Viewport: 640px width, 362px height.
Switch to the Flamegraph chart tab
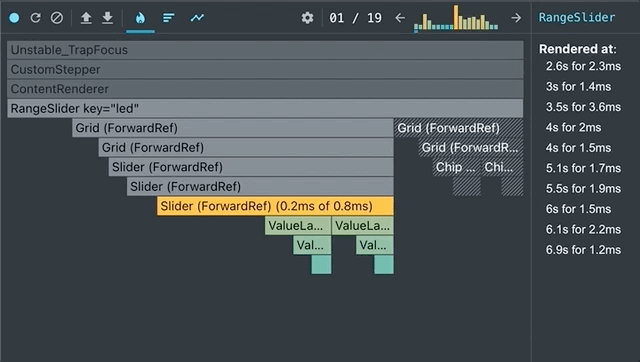pos(140,18)
